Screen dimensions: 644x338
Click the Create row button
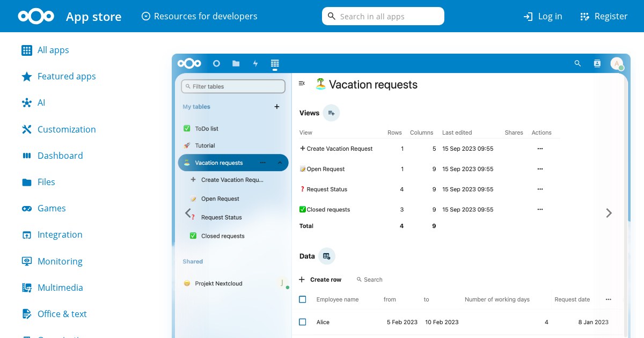pos(320,280)
